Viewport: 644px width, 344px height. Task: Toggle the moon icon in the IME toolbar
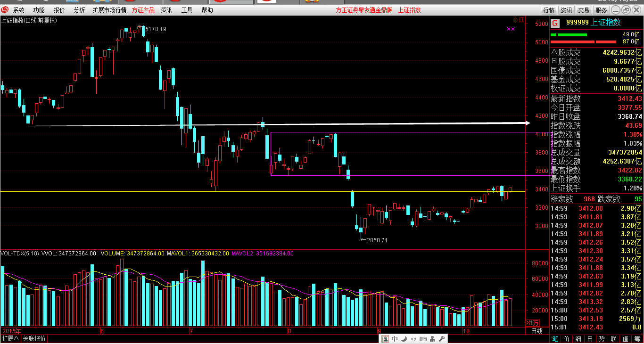(x=405, y=339)
